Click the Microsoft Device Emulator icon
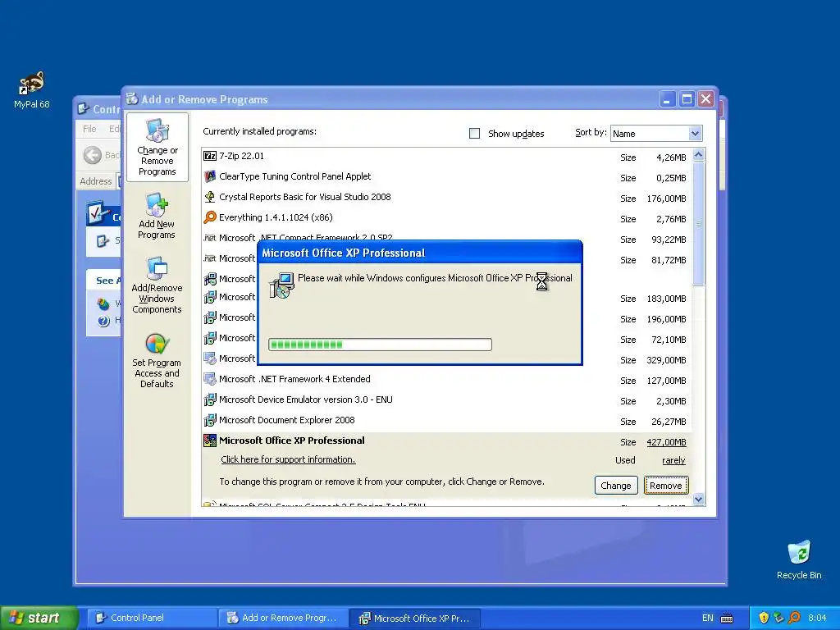Image resolution: width=840 pixels, height=630 pixels. point(210,399)
